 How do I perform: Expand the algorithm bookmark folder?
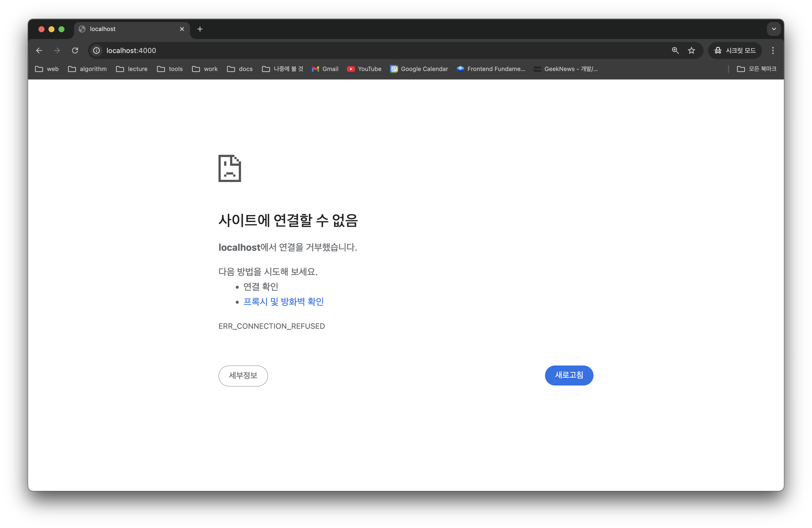[x=87, y=69]
